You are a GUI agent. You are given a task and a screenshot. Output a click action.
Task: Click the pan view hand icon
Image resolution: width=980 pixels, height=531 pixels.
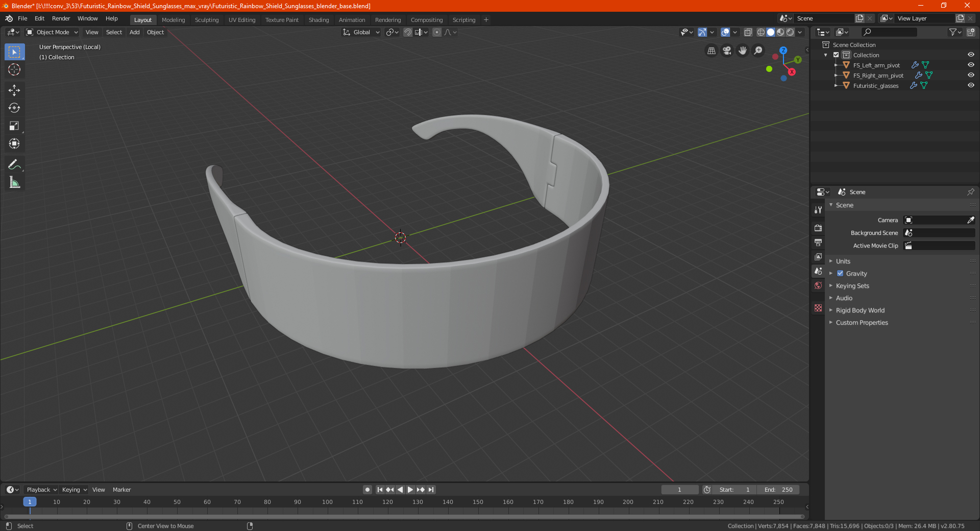(x=743, y=51)
